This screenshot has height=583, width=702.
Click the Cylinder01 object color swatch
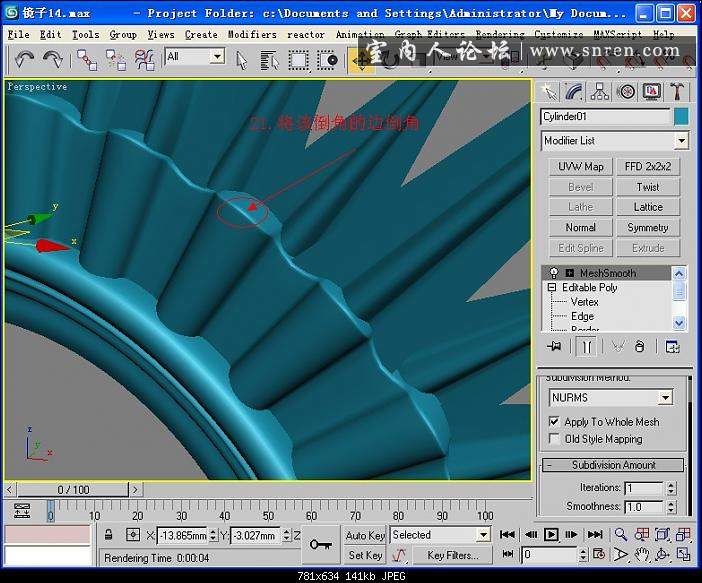tap(681, 116)
